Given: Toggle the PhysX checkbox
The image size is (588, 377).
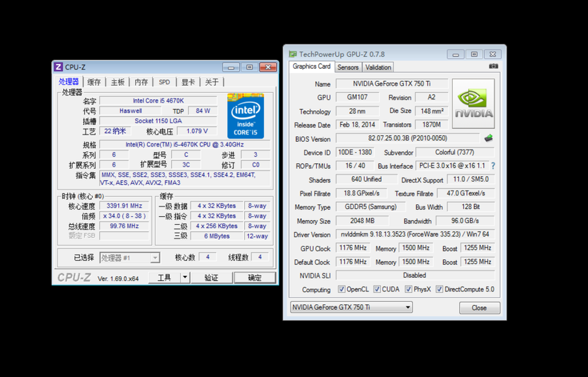Looking at the screenshot, I should click(409, 289).
